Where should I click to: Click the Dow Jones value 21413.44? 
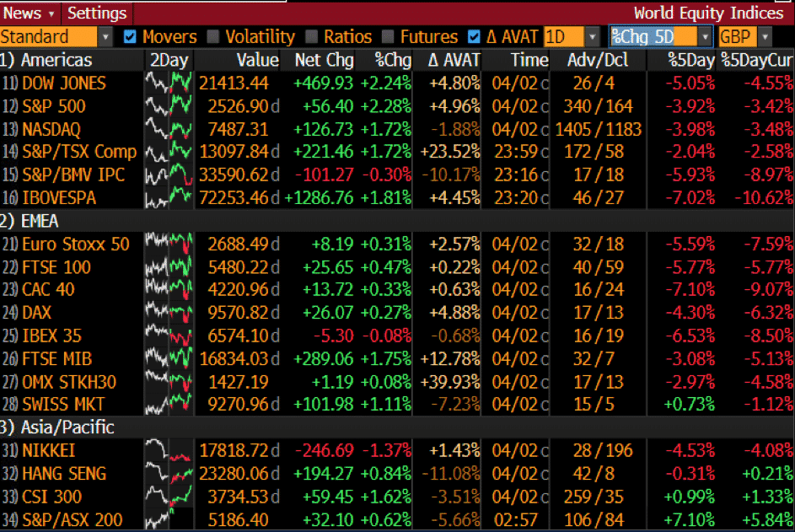234,83
